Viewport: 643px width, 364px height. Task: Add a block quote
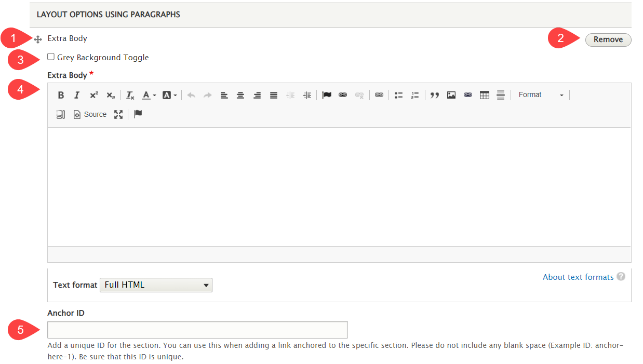(x=435, y=95)
